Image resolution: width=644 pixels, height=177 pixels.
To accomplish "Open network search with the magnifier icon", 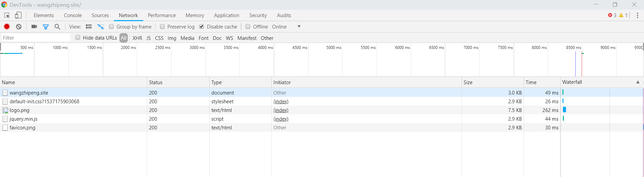I will point(57,26).
